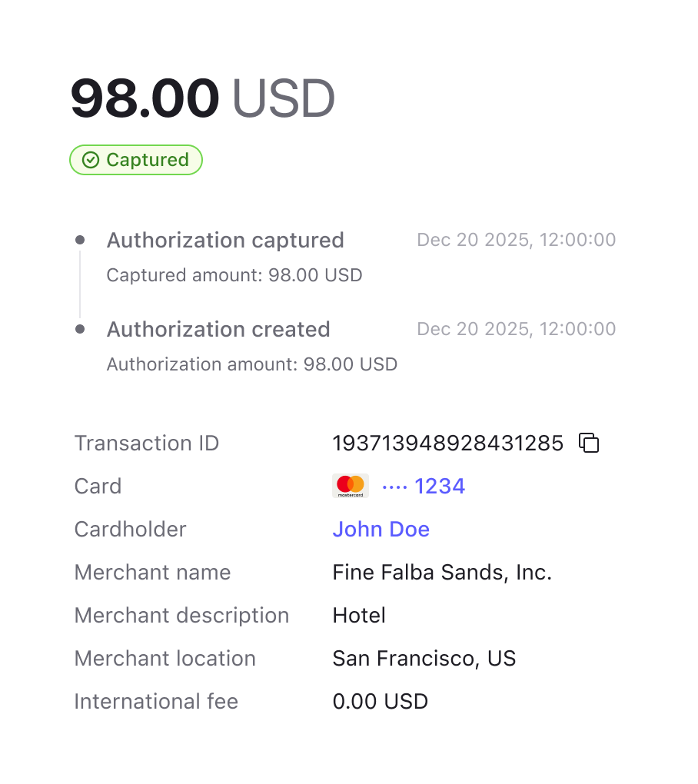Click the Mastercard logo icon
Screen dimensions: 698x784
click(x=351, y=485)
